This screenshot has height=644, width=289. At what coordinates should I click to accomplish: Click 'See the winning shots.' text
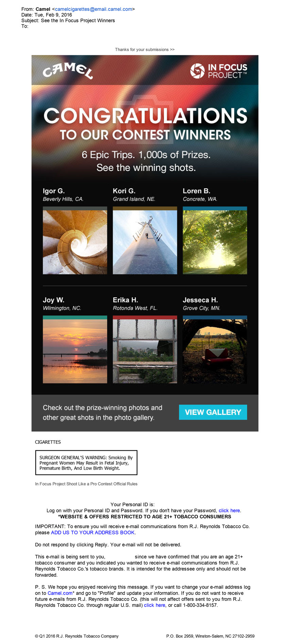tap(146, 168)
